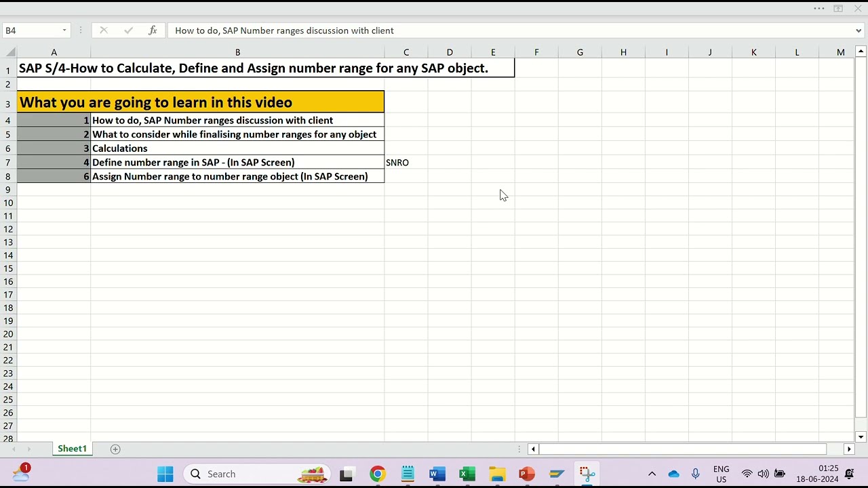This screenshot has width=868, height=488.
Task: Click the Enter checkmark icon in formula bar
Action: coord(128,30)
